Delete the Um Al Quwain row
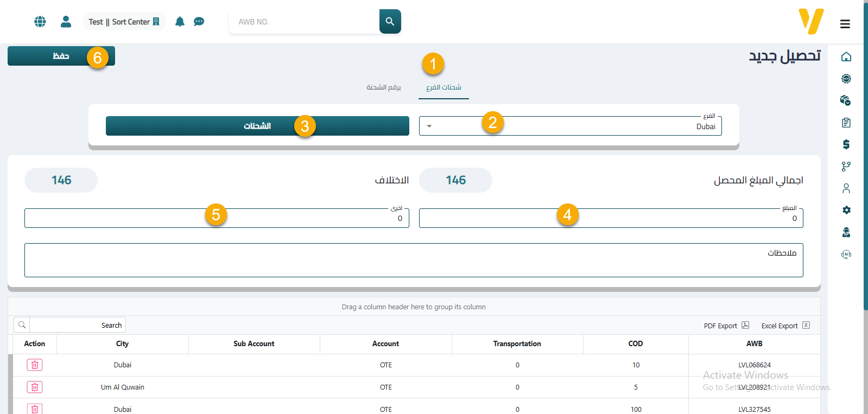The width and height of the screenshot is (868, 414). click(35, 387)
